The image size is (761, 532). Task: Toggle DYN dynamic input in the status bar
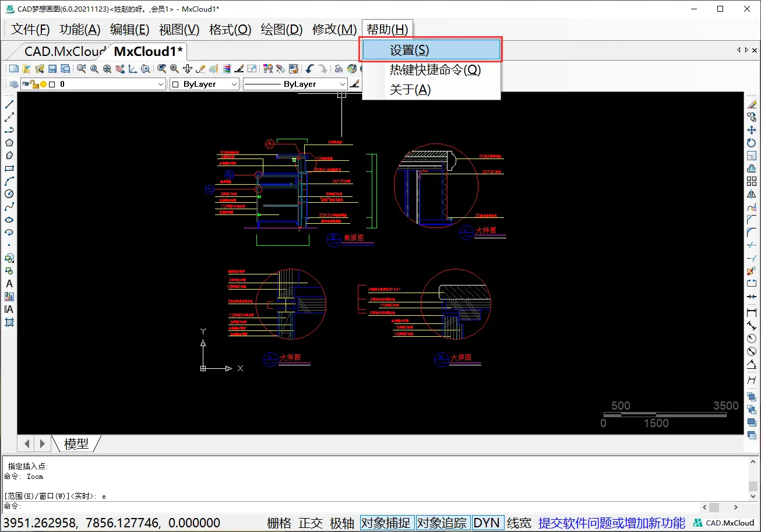coord(488,523)
